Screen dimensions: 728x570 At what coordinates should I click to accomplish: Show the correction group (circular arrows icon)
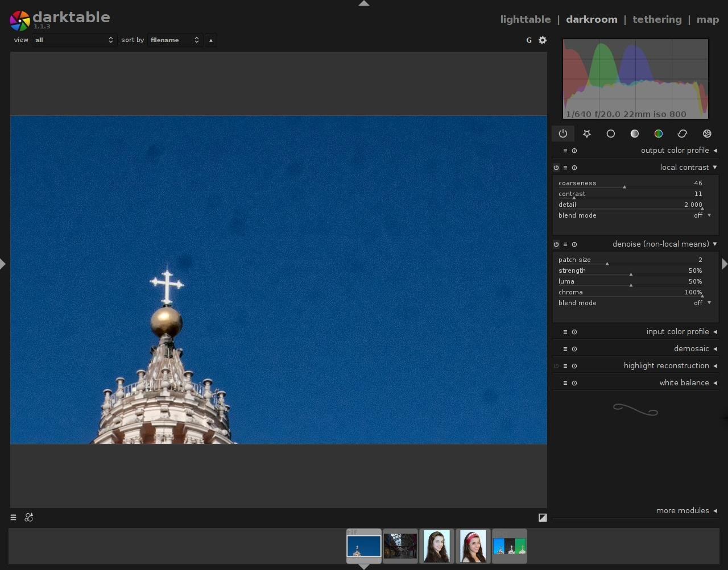click(x=682, y=134)
